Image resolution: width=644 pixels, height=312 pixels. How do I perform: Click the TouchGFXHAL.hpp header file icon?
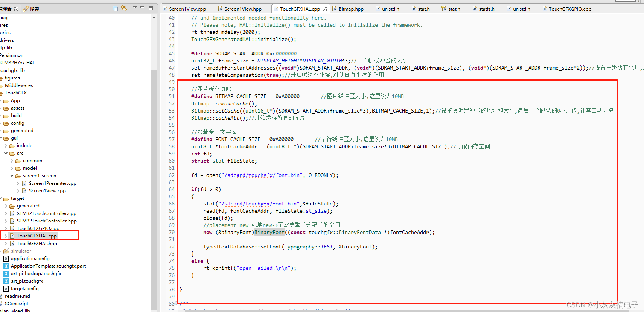(x=12, y=244)
